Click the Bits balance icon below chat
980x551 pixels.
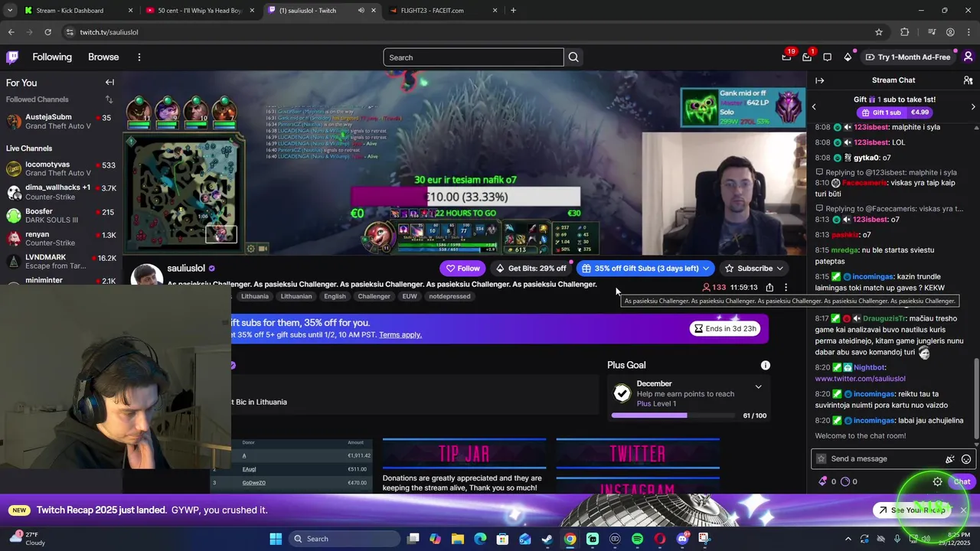pos(823,481)
